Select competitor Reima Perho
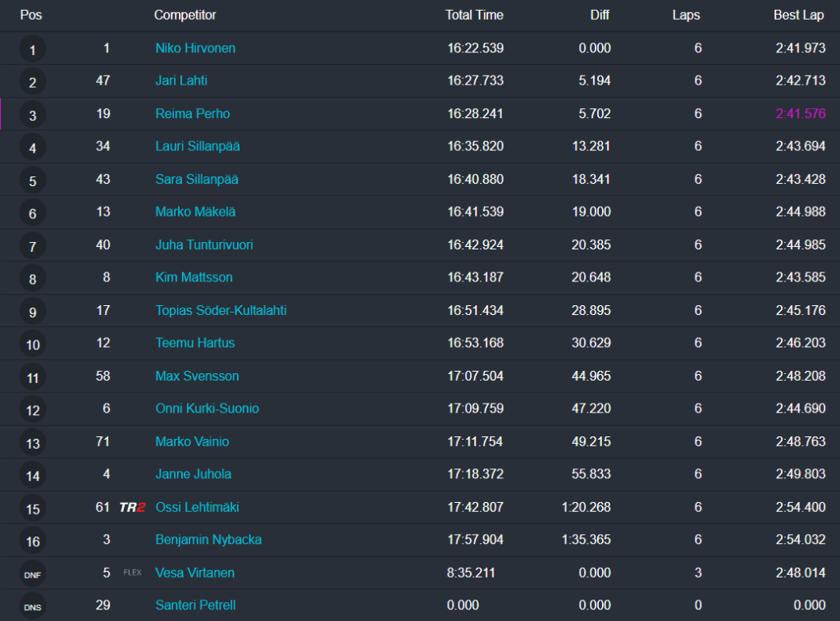The image size is (840, 621). coord(193,114)
